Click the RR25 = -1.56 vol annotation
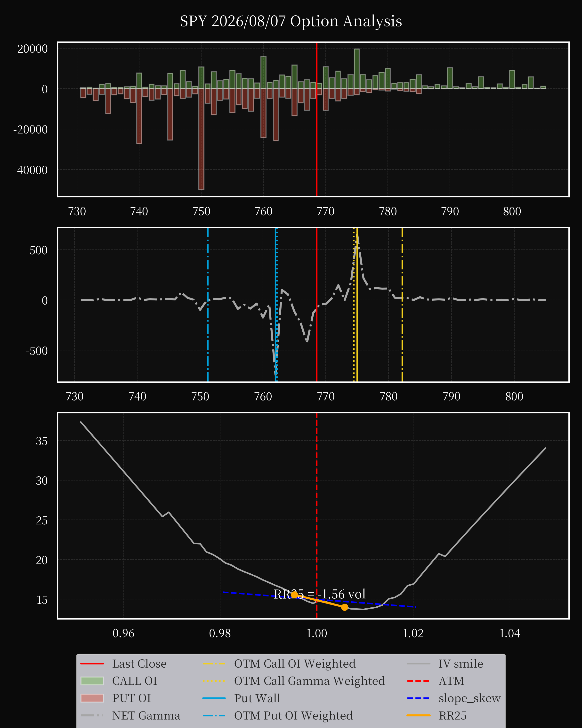The height and width of the screenshot is (728, 582). [320, 594]
